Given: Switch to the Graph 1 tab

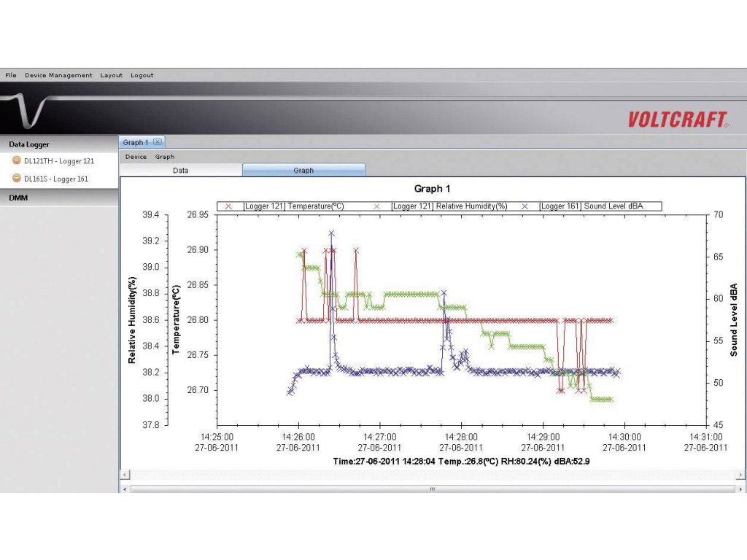Looking at the screenshot, I should click(x=135, y=142).
